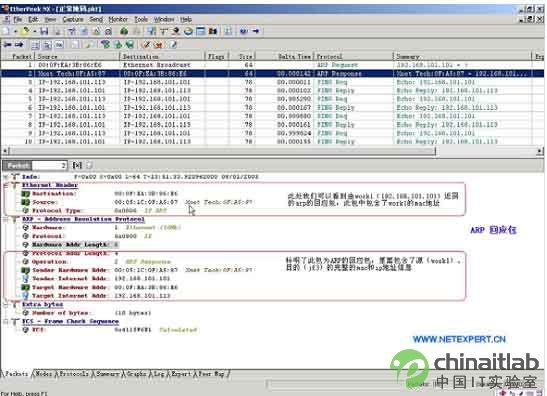Screen dimensions: 547x396
Task: Click the Packet number input field
Action: click(48, 165)
